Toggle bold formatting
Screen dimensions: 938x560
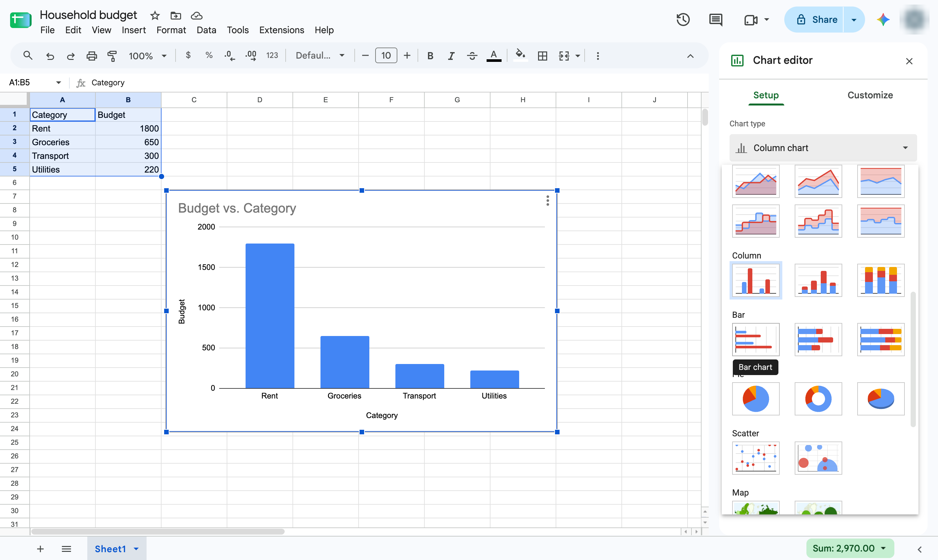[x=430, y=56]
